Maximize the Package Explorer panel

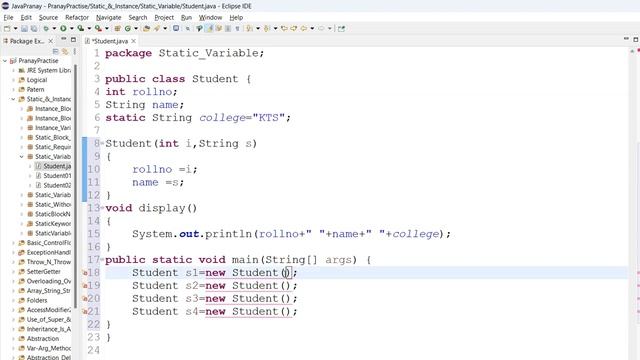pos(73,40)
